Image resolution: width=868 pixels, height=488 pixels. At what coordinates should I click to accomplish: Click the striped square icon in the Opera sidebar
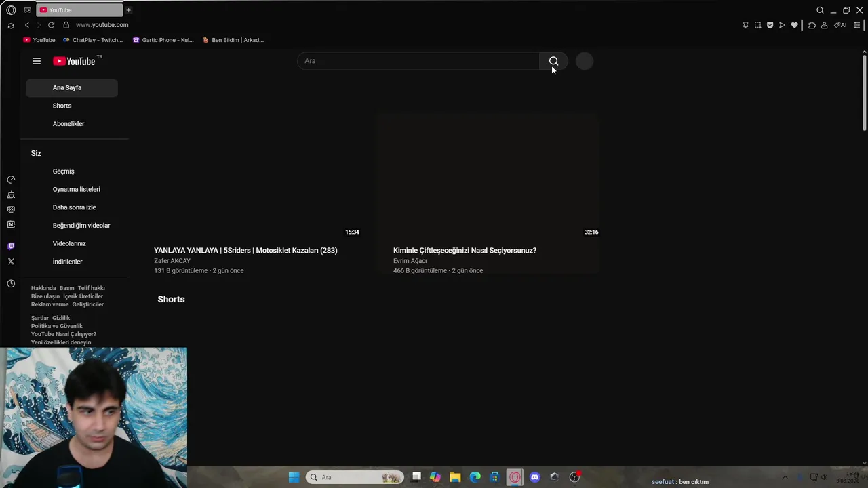click(11, 209)
